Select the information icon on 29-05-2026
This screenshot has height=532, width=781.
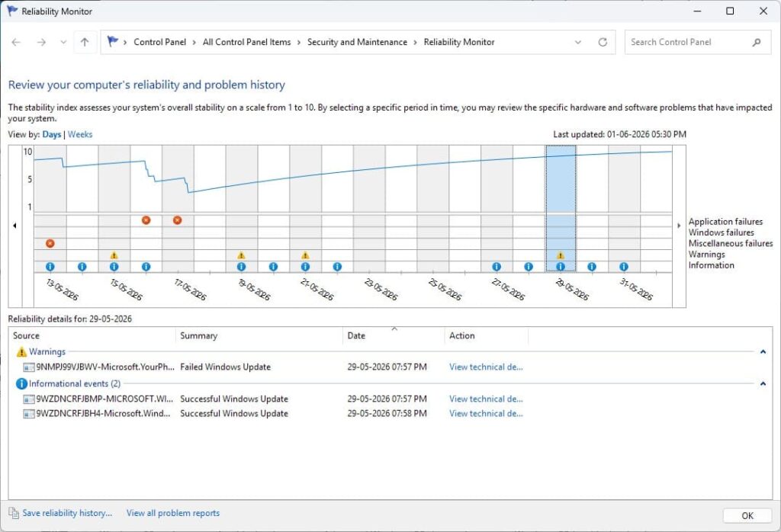coord(561,267)
